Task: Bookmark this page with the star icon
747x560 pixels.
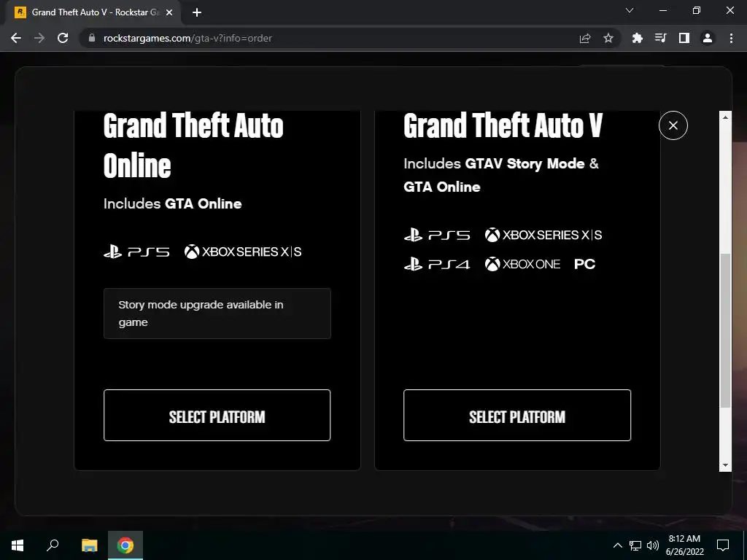Action: click(608, 38)
